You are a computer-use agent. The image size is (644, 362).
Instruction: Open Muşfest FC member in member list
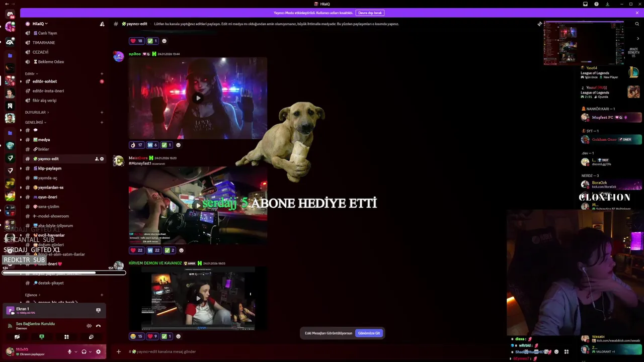click(x=611, y=117)
